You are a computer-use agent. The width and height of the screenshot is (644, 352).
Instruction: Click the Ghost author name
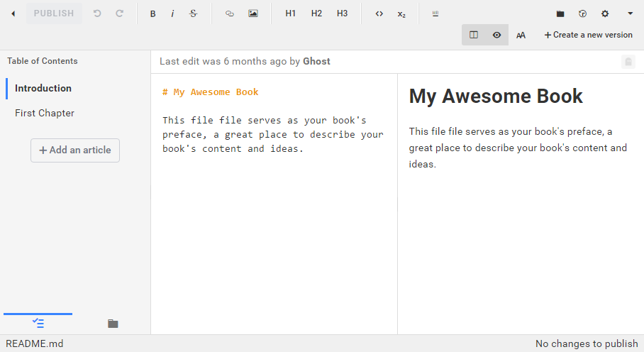[x=316, y=62]
